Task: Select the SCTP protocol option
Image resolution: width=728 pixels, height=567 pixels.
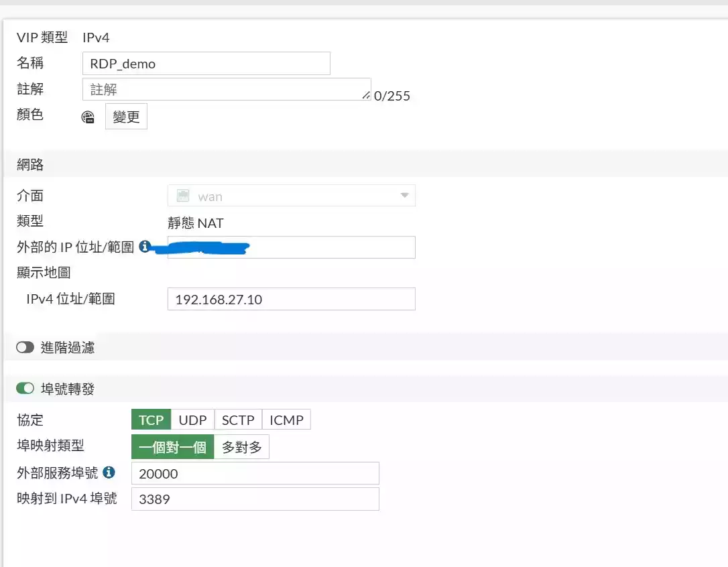Action: coord(238,420)
